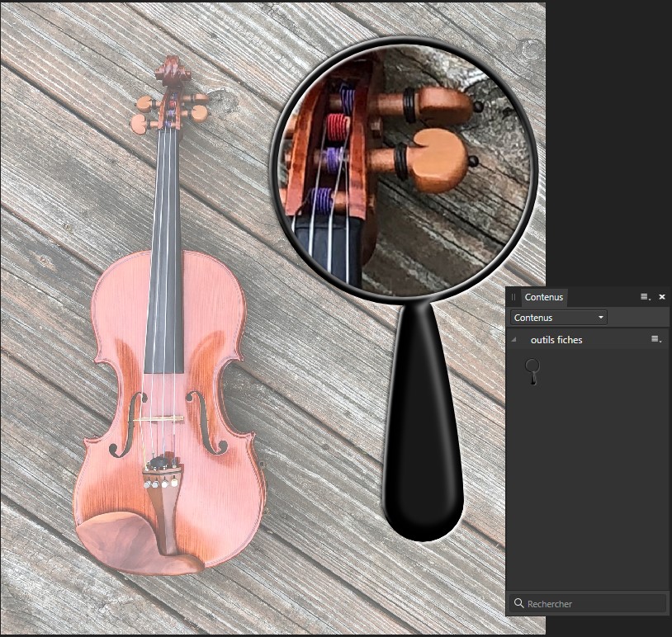Screen dimensions: 672x637
Task: Click the Contenus panel grip handle
Action: click(x=513, y=297)
